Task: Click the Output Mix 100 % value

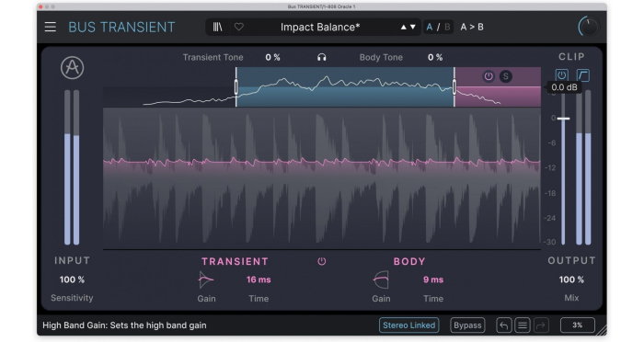Action: point(571,279)
